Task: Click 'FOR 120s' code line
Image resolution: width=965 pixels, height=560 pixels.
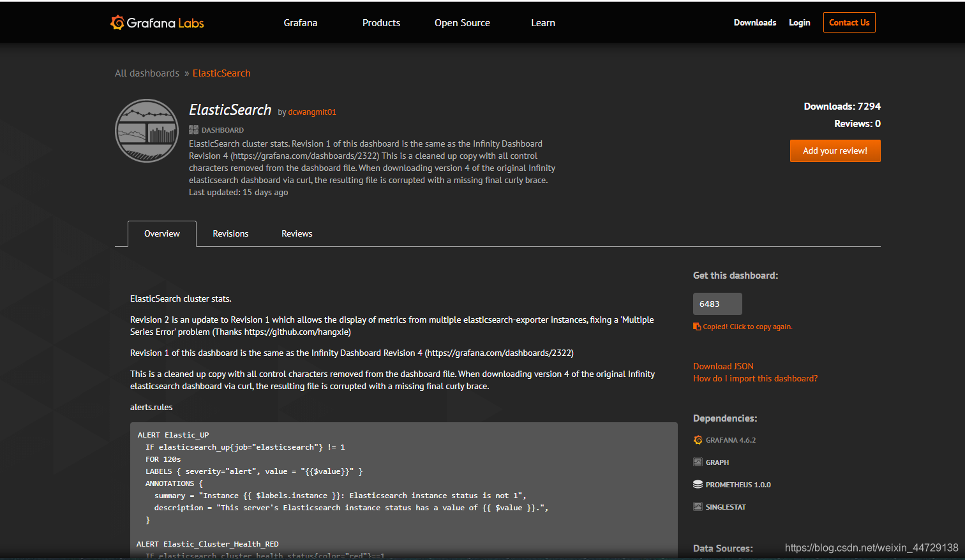Action: pos(163,459)
